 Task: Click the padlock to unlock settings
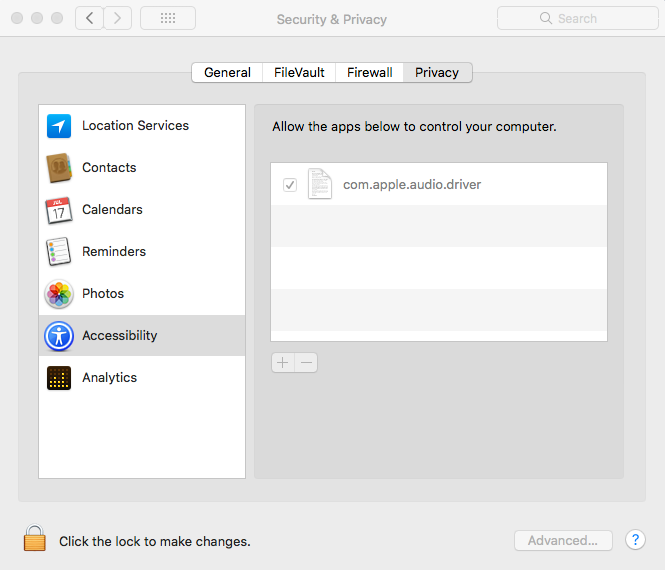(x=35, y=538)
